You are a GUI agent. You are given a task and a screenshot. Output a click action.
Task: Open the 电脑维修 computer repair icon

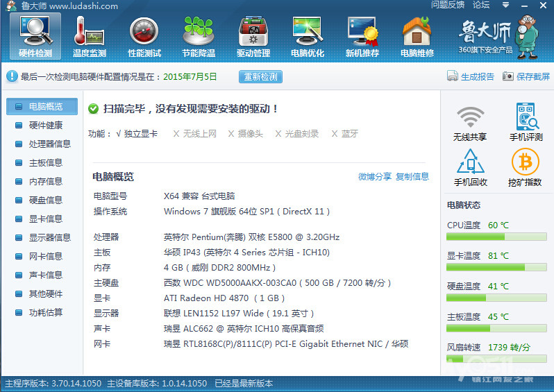pyautogui.click(x=417, y=36)
